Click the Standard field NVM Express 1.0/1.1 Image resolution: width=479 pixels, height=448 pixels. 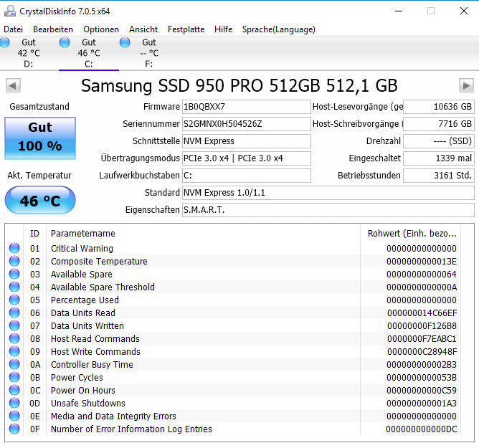click(x=328, y=193)
